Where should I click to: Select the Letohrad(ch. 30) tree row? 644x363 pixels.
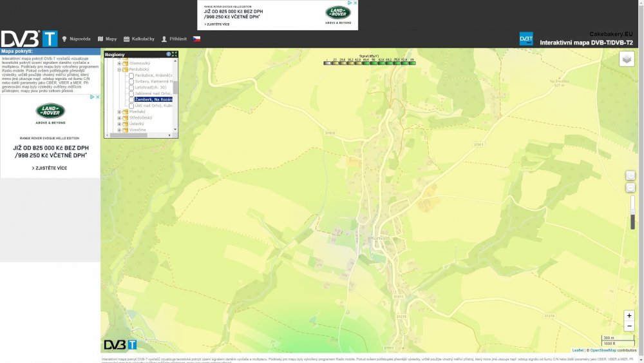[151, 88]
